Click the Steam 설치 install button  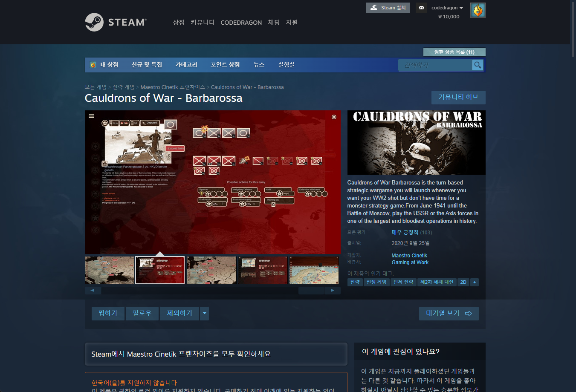[388, 8]
